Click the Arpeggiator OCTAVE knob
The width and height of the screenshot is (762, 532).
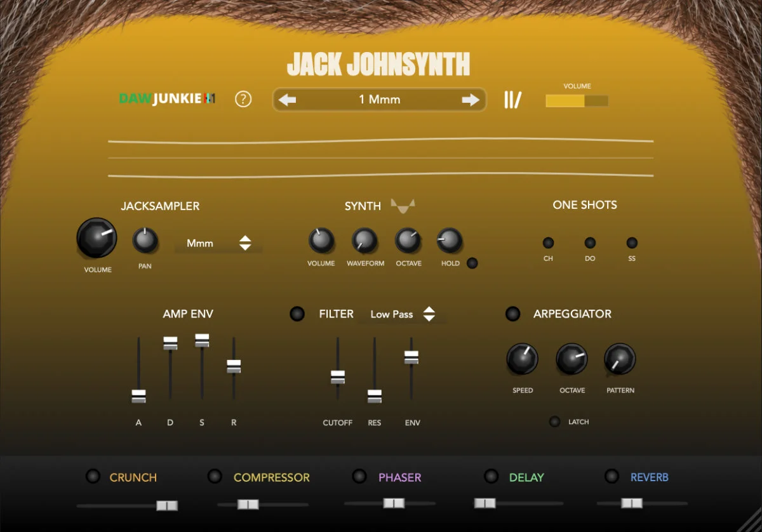pos(571,359)
